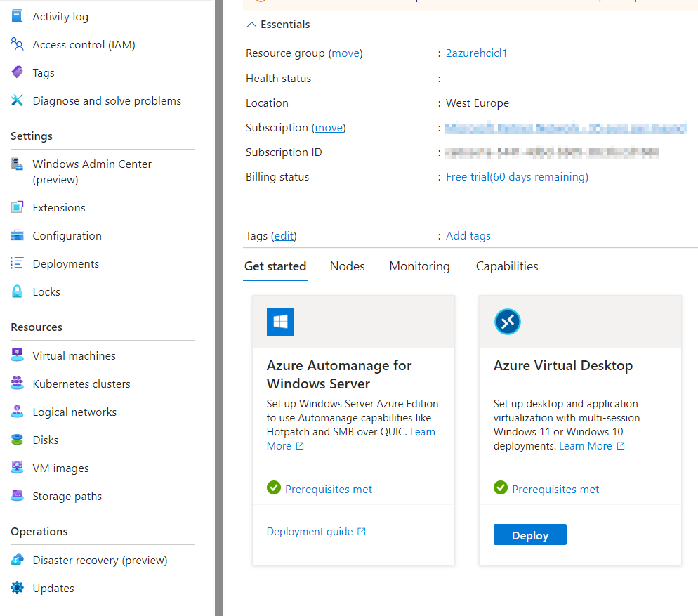Viewport: 698px width, 616px height.
Task: Open Disks under Resources
Action: pos(46,440)
